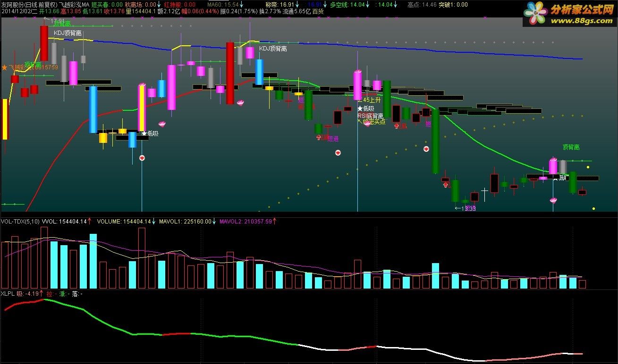Click the 短买春: 0.00 value
The height and width of the screenshot is (364, 618).
pyautogui.click(x=106, y=4)
